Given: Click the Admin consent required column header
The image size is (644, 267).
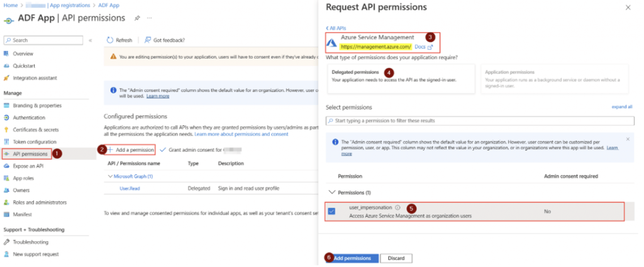Looking at the screenshot, I should (570, 176).
